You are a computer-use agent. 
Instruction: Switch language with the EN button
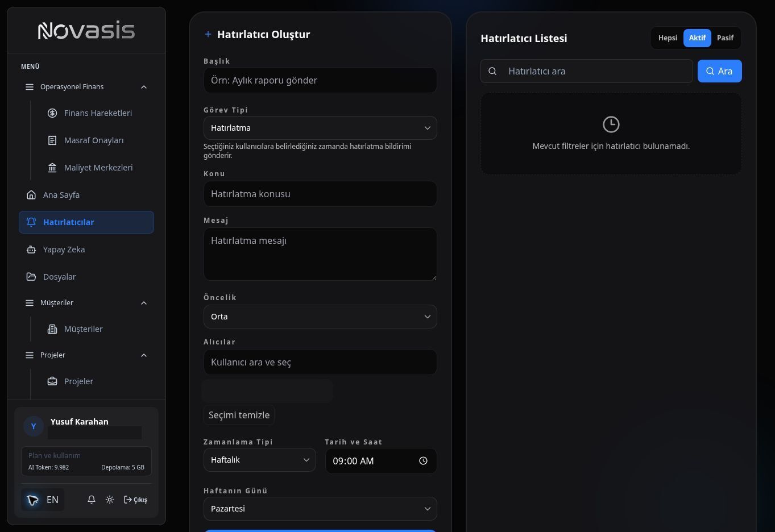coord(43,500)
